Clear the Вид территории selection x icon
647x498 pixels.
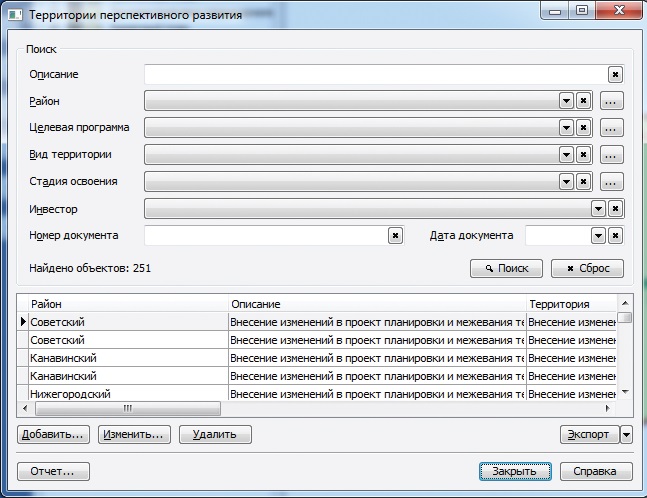coord(583,155)
